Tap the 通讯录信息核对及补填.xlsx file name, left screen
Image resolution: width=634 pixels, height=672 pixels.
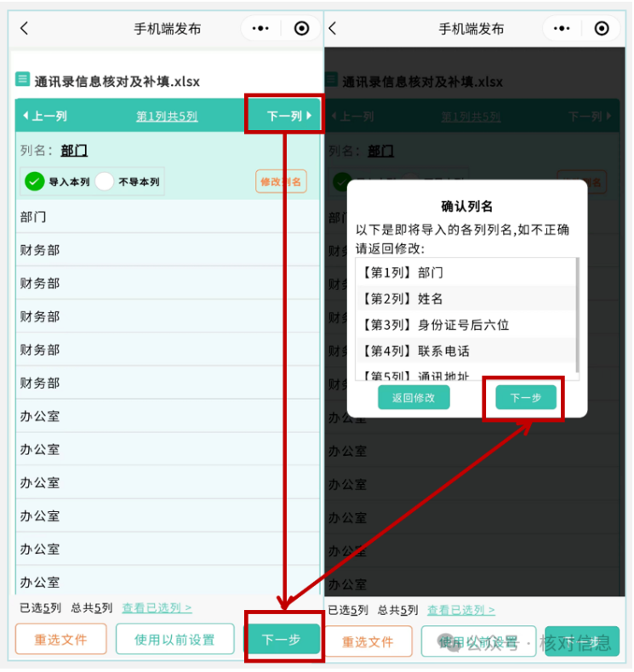pyautogui.click(x=117, y=82)
